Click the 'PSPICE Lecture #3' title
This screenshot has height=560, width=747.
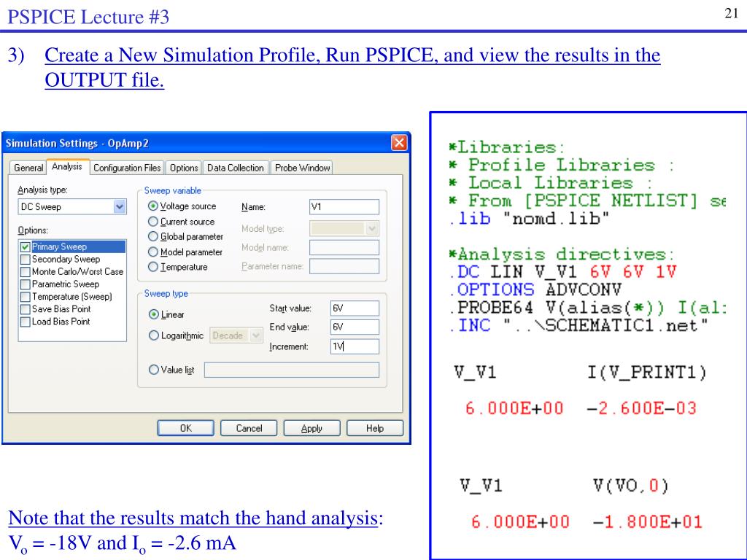88,17
